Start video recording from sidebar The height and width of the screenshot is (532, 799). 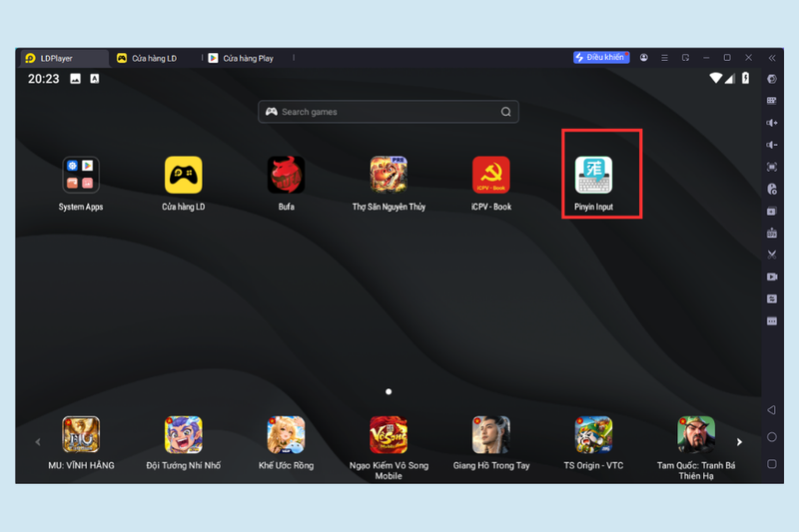click(x=772, y=276)
